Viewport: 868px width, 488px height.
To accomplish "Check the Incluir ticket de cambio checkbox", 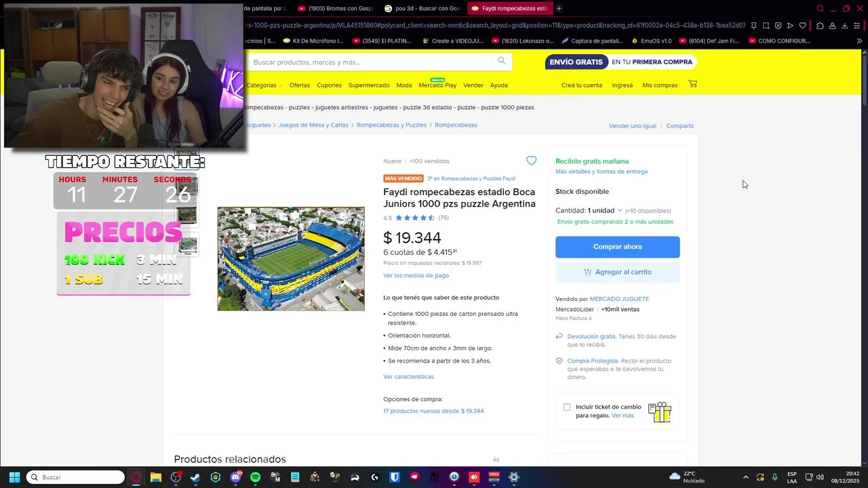I will tap(567, 407).
